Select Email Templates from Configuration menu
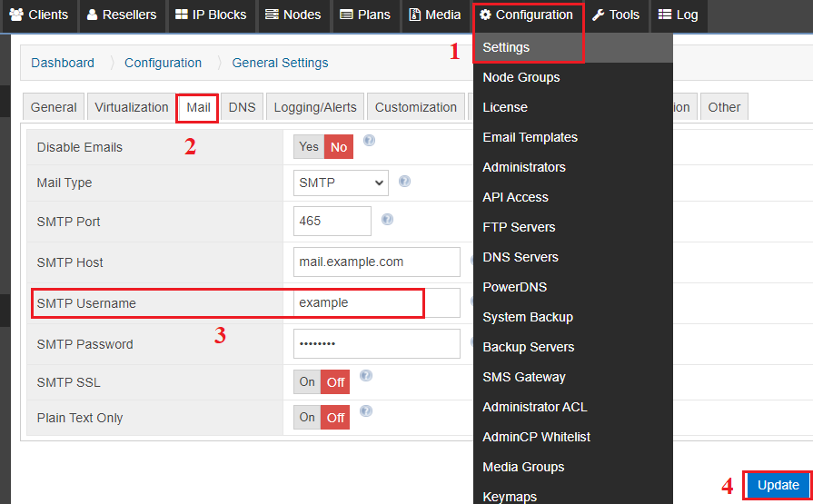The height and width of the screenshot is (504, 813). [530, 137]
